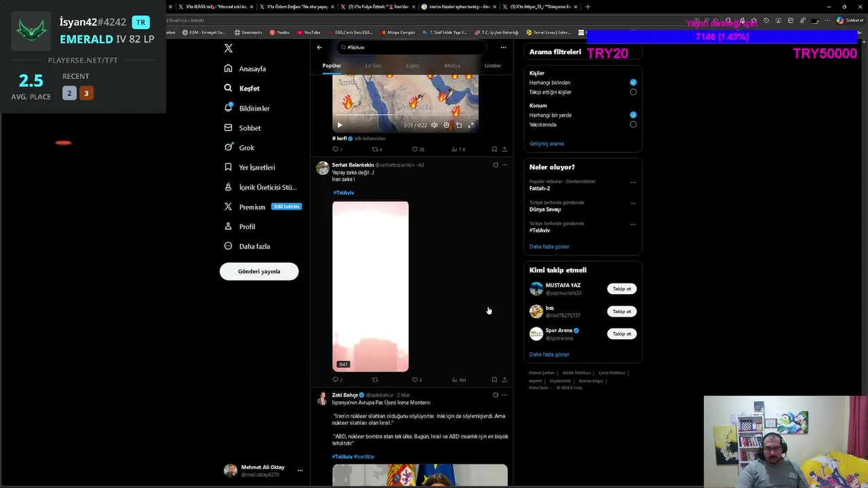
Task: Play the map video
Action: point(340,125)
